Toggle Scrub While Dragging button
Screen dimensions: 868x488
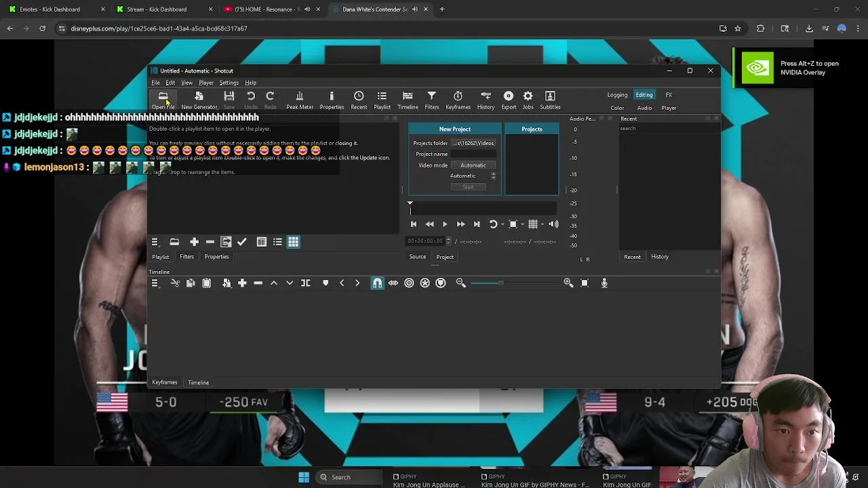pos(393,283)
